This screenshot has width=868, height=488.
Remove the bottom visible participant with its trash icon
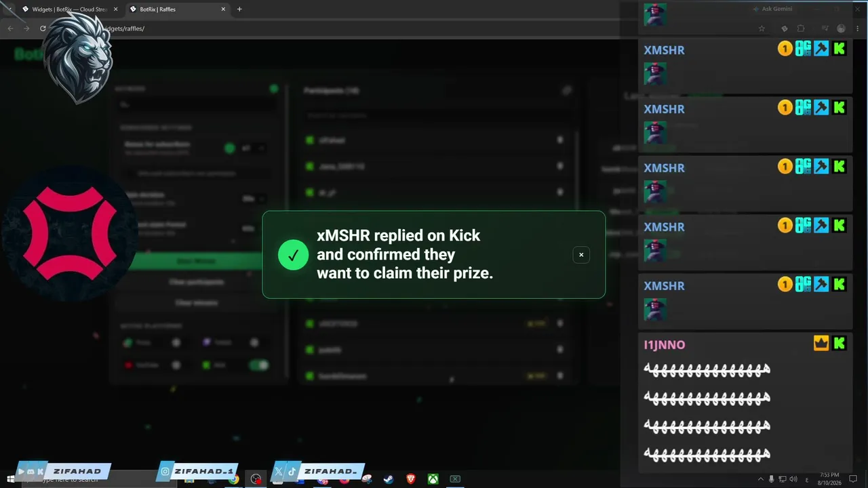560,376
